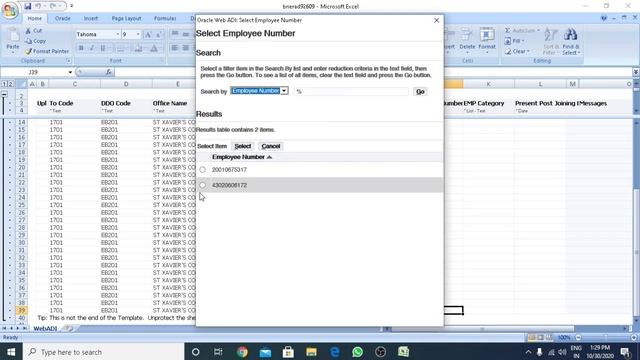This screenshot has height=360, width=640.
Task: Click the insert function fx icon
Action: (x=109, y=72)
